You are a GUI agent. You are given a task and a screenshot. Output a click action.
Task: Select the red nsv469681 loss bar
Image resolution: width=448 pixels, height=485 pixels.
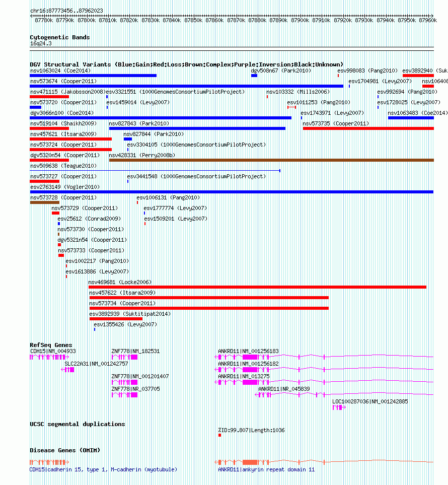[x=258, y=287]
